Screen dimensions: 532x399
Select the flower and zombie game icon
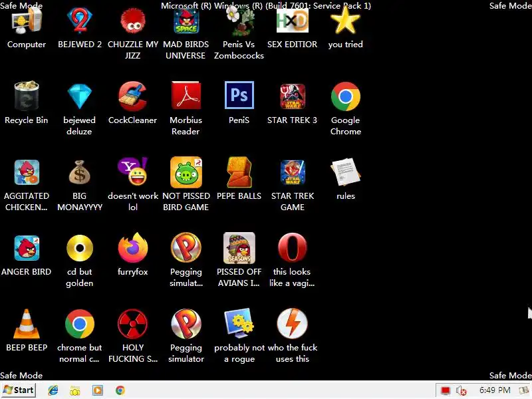239,21
